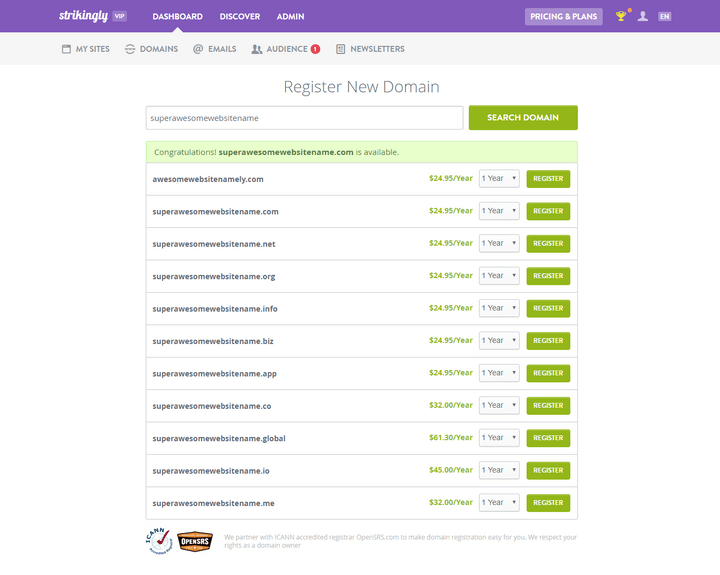Focus the domain name search field
Image resolution: width=720 pixels, height=575 pixels.
coord(304,118)
